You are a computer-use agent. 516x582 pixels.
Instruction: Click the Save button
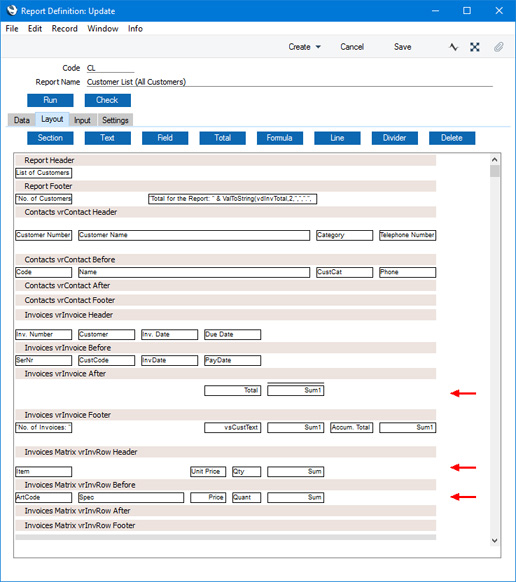(402, 47)
